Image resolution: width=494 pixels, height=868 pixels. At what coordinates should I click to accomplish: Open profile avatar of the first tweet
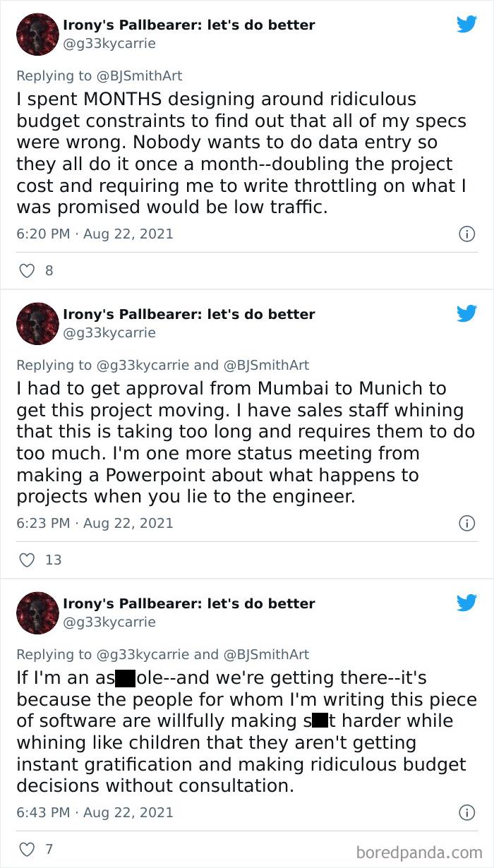point(37,34)
